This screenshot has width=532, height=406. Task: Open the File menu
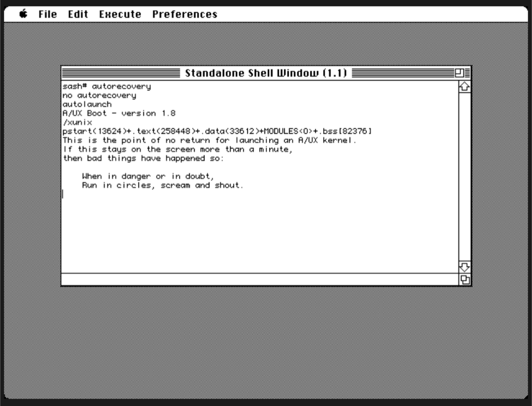click(x=47, y=14)
